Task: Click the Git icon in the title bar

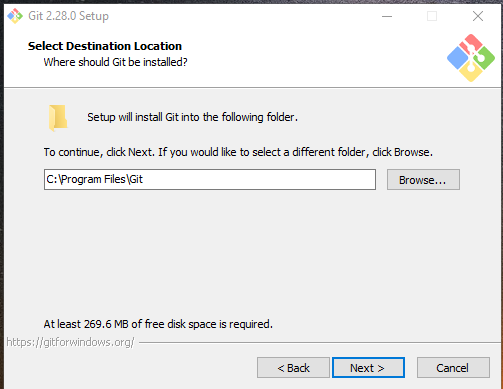Action: 15,16
